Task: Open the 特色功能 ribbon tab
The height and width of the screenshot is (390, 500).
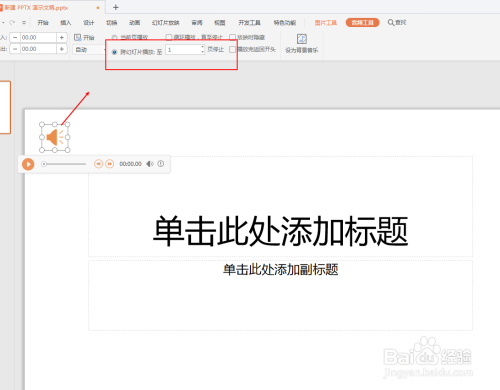Action: (285, 23)
